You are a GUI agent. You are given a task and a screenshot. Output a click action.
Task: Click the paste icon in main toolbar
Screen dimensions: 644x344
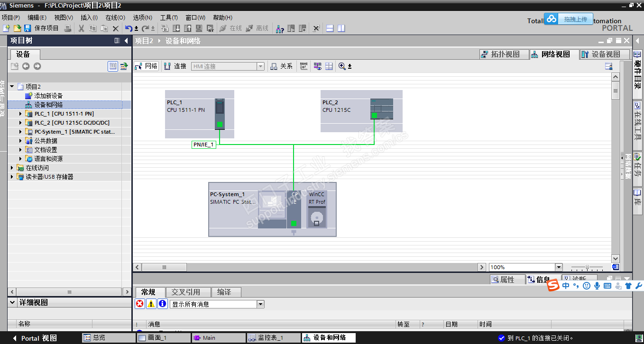[x=104, y=28]
